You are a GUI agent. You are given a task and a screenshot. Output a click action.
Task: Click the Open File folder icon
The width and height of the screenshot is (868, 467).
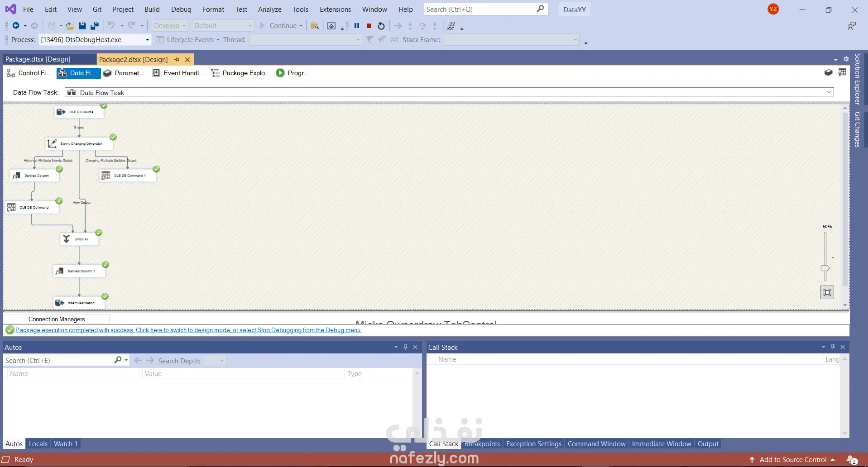tap(70, 26)
